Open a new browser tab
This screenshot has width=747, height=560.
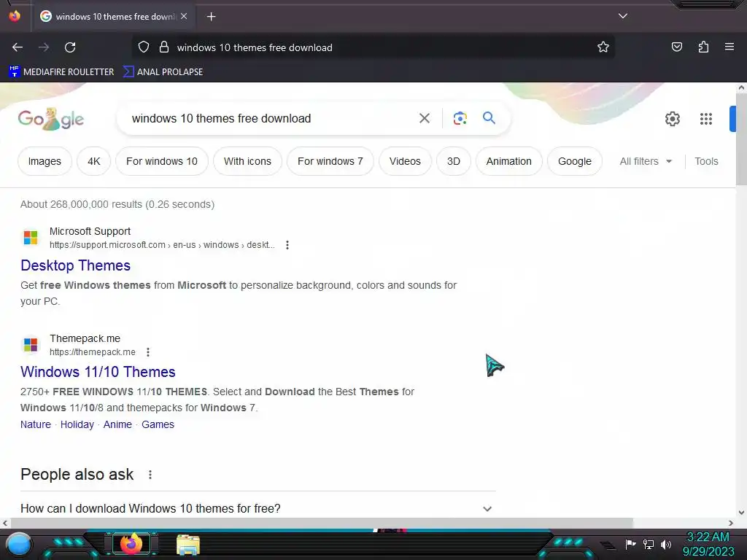(211, 17)
